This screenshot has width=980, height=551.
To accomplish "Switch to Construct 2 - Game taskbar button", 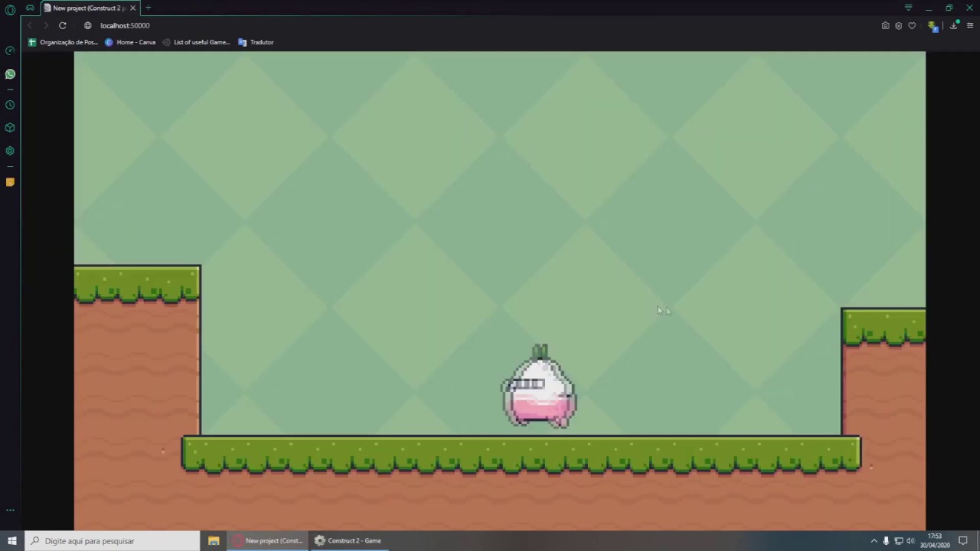I will pos(348,540).
